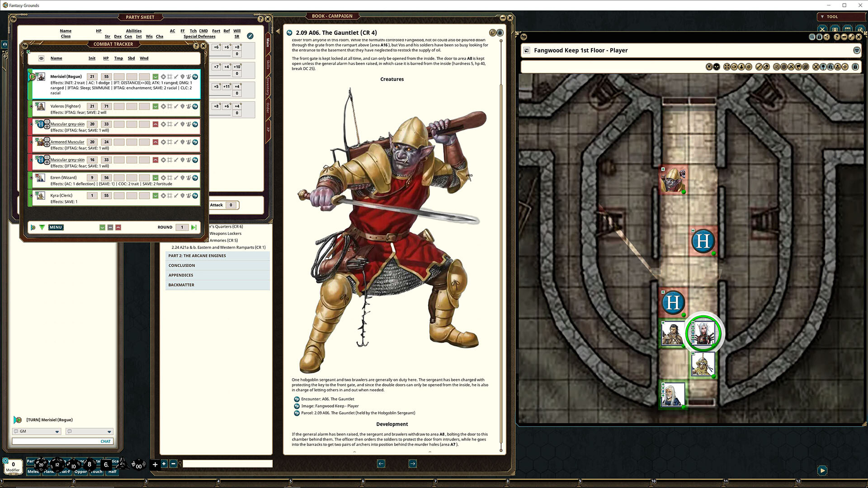Click the targeting crosshair on Merisiel's tracker entry
868x488 pixels.
(x=163, y=76)
